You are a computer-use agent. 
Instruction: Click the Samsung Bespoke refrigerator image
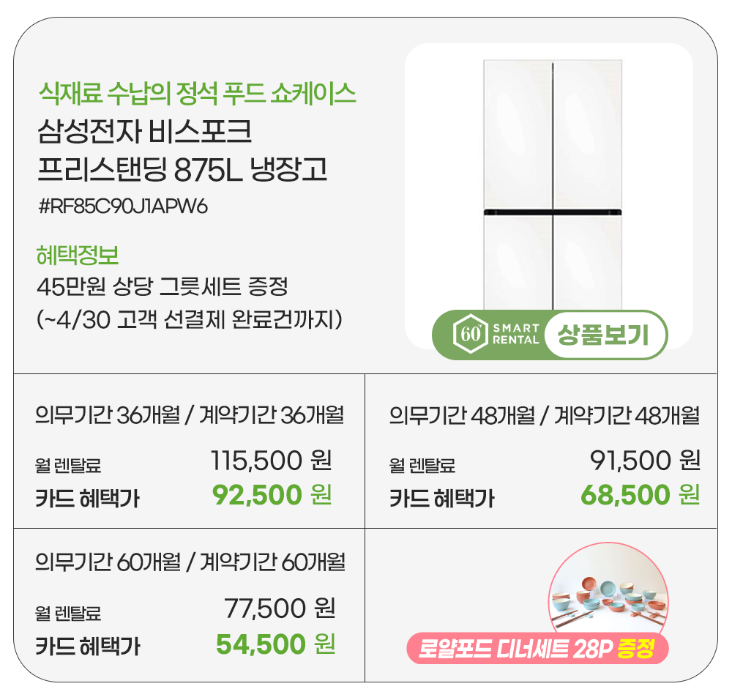553,183
